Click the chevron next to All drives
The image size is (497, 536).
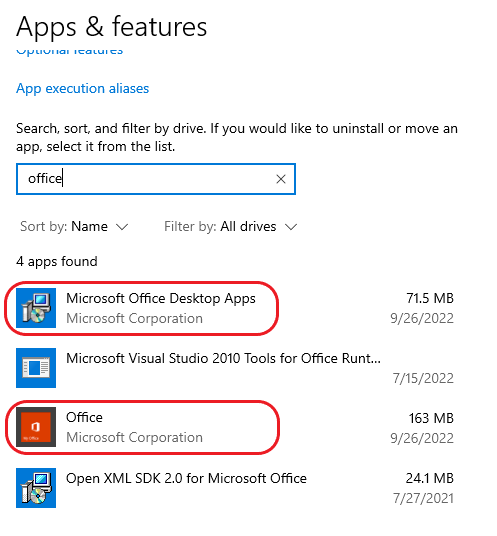pyautogui.click(x=291, y=227)
